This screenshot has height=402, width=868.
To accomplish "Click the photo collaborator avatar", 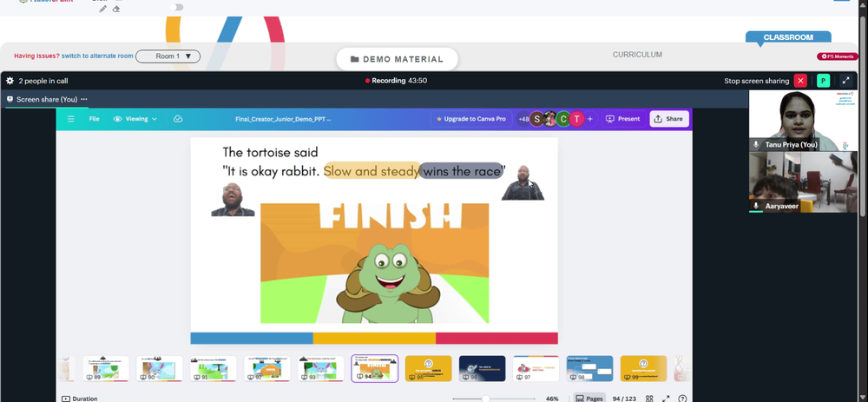I will [549, 119].
